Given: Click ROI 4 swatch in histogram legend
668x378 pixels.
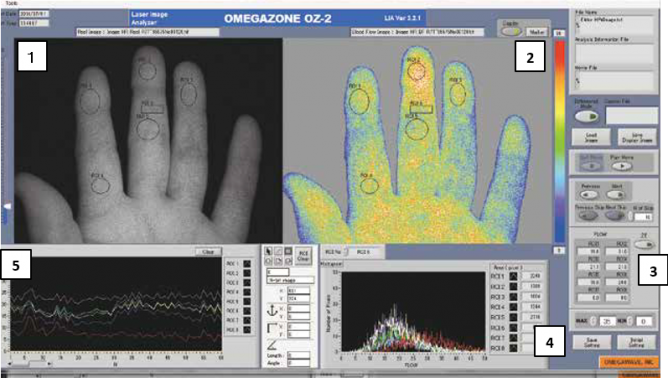Looking at the screenshot, I should coord(513,307).
